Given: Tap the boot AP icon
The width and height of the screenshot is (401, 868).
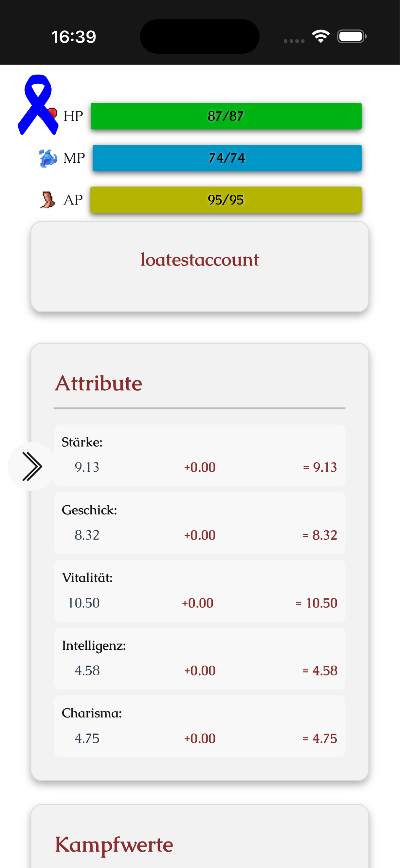Looking at the screenshot, I should coord(47,200).
